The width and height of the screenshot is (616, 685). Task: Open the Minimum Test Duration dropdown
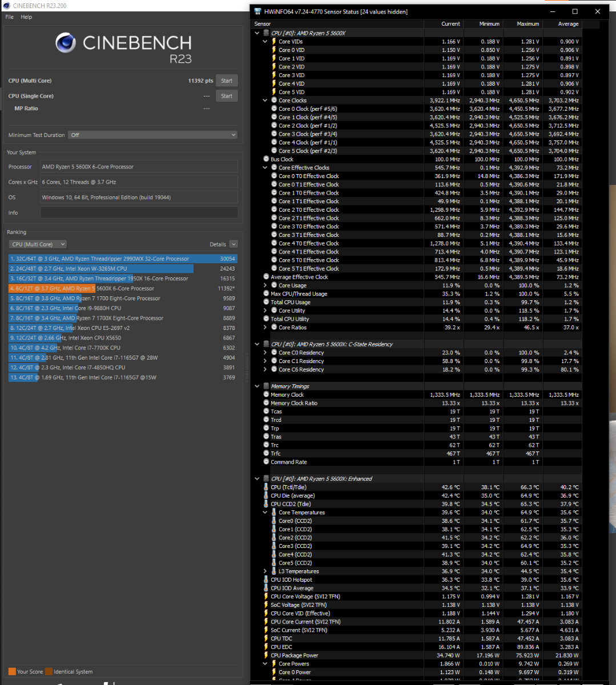coord(152,135)
